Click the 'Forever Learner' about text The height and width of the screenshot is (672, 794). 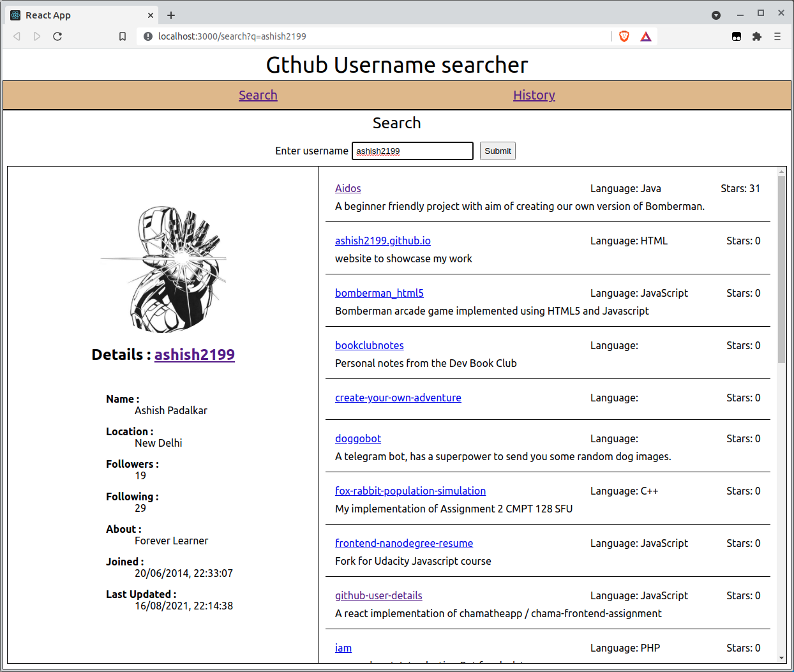tap(171, 541)
